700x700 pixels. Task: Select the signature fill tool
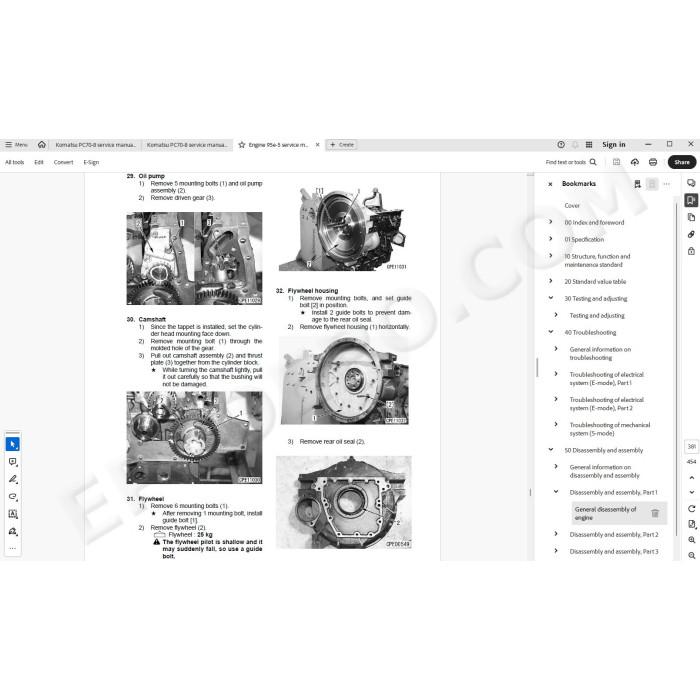(12, 531)
